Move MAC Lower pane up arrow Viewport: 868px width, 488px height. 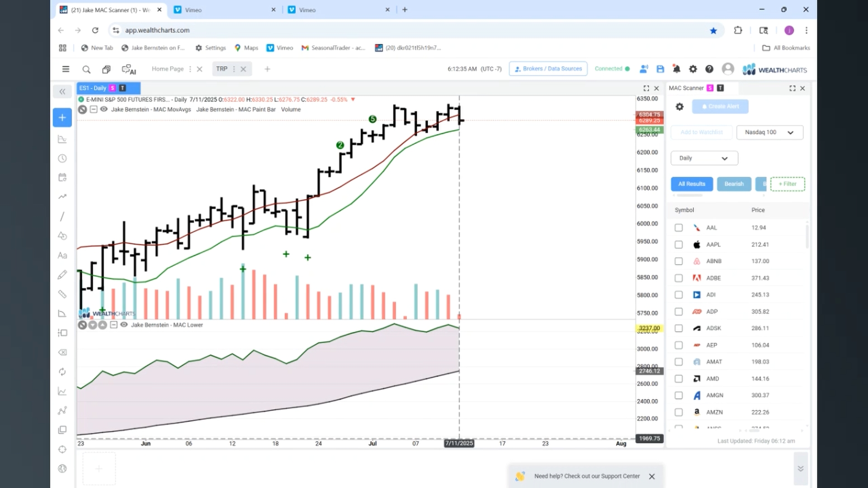tap(103, 325)
